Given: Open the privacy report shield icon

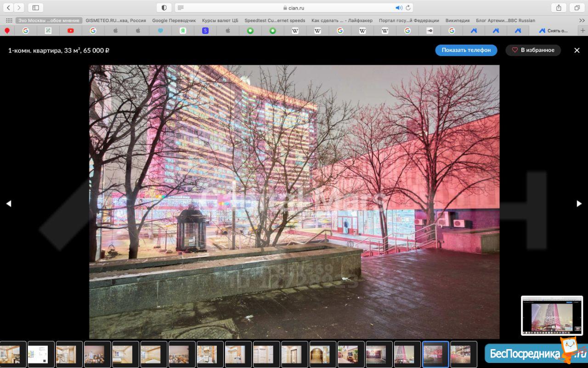Looking at the screenshot, I should [x=164, y=8].
